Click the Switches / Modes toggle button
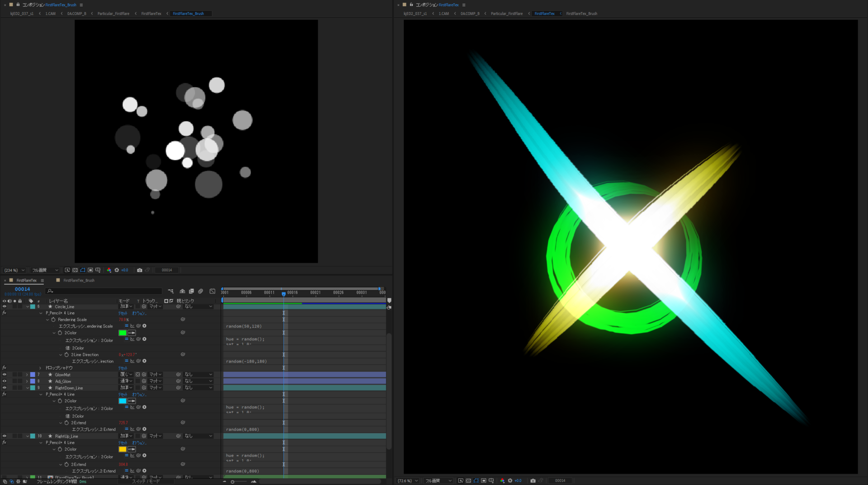This screenshot has height=485, width=868. click(146, 481)
